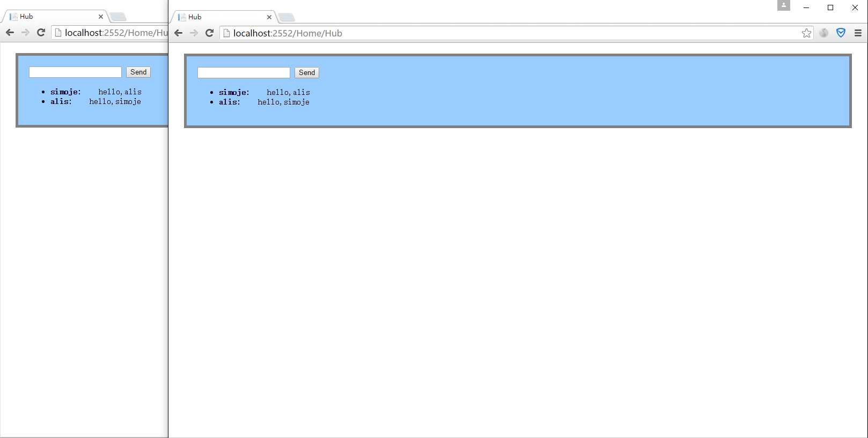Close the right browser window

coord(855,8)
